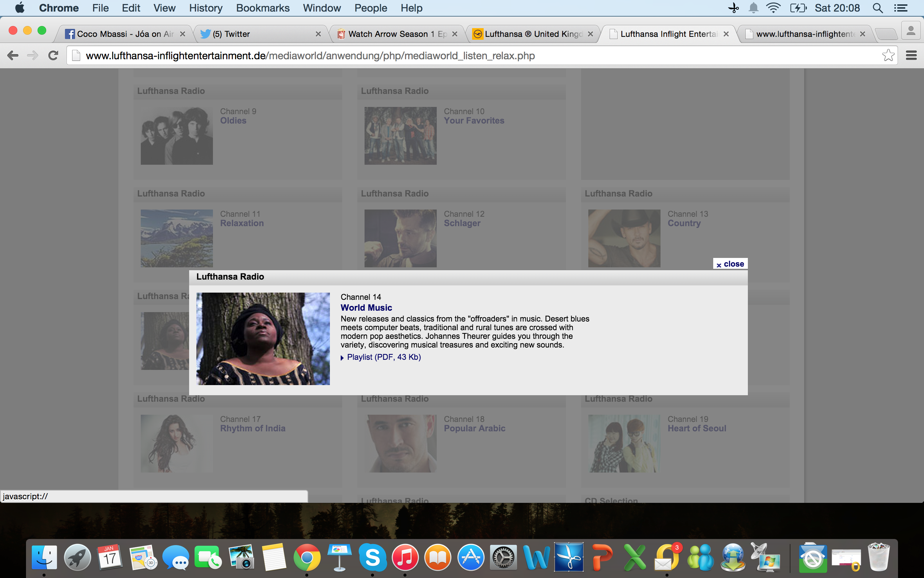
Task: Switch to the (5) Twitter tab
Action: (261, 34)
